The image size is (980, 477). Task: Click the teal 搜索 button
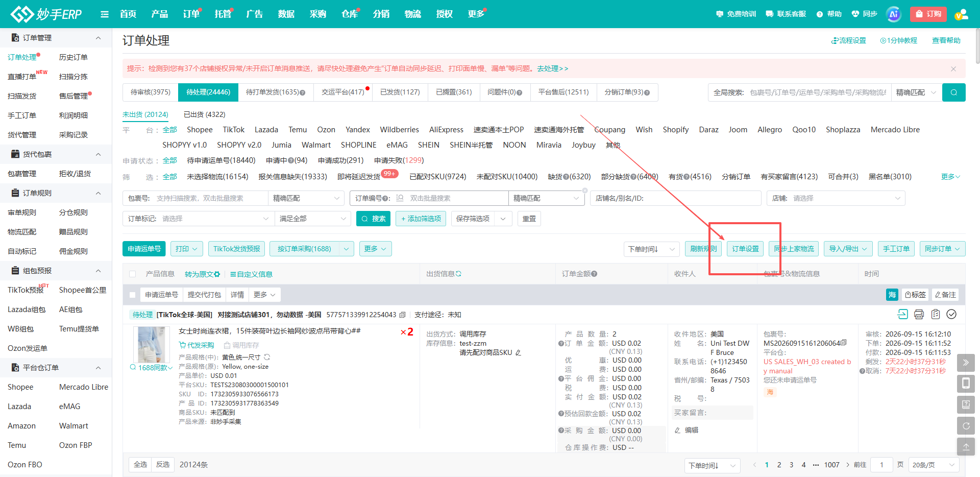tap(373, 219)
